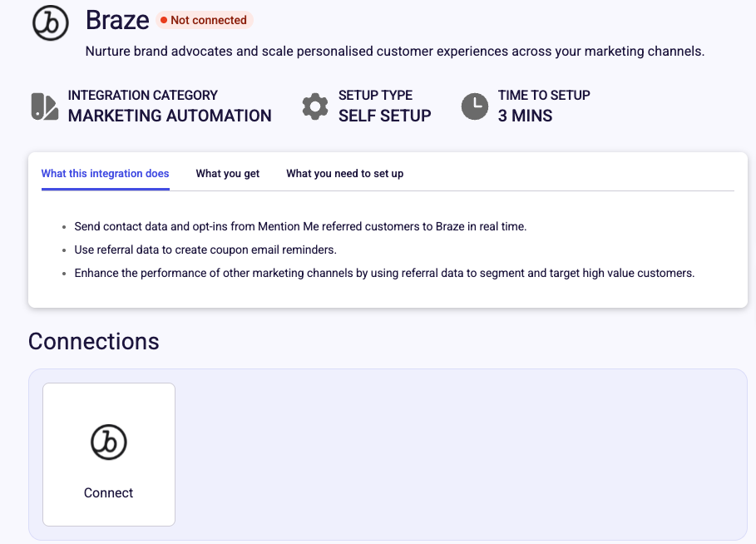756x544 pixels.
Task: Open the 'What this integration does' tab
Action: click(105, 174)
